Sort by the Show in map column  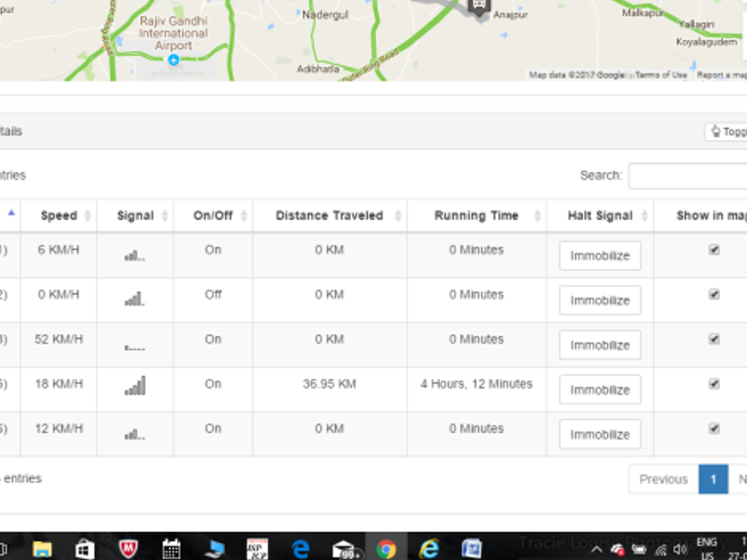tap(700, 216)
